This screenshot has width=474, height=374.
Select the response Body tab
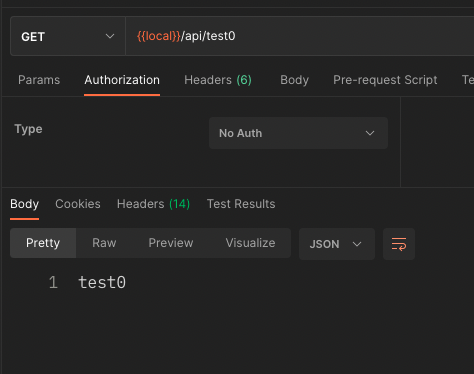[x=24, y=204]
